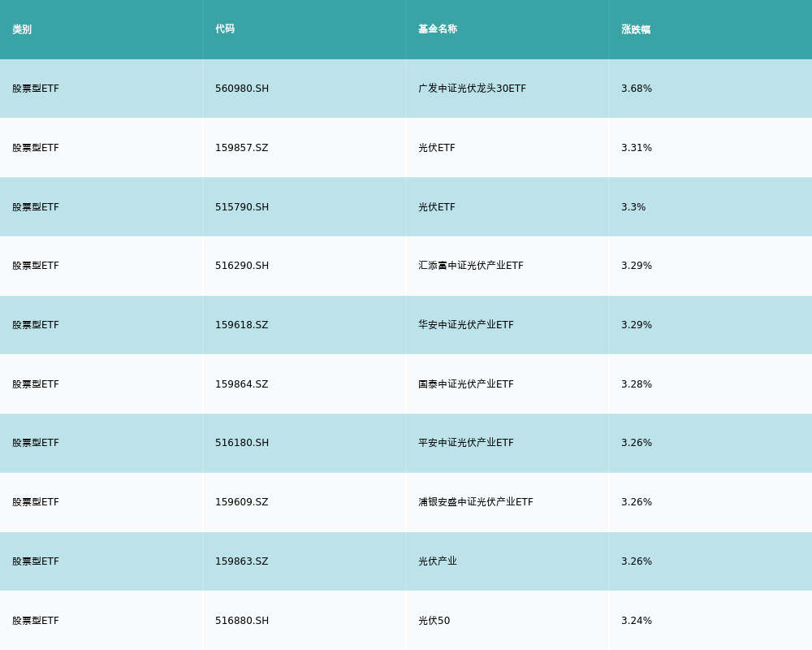This screenshot has width=812, height=650.
Task: Select fund code 159863.SZ
Action: click(x=242, y=561)
